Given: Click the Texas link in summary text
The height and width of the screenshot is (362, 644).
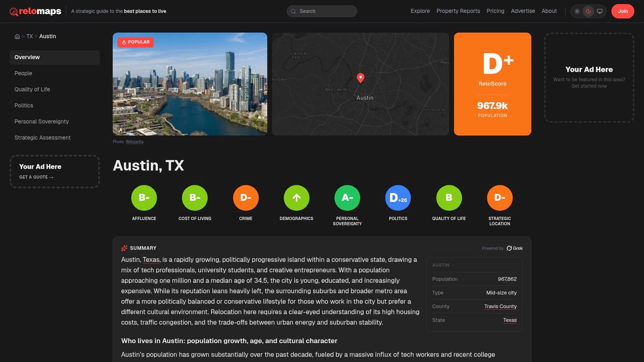Looking at the screenshot, I should [151, 260].
